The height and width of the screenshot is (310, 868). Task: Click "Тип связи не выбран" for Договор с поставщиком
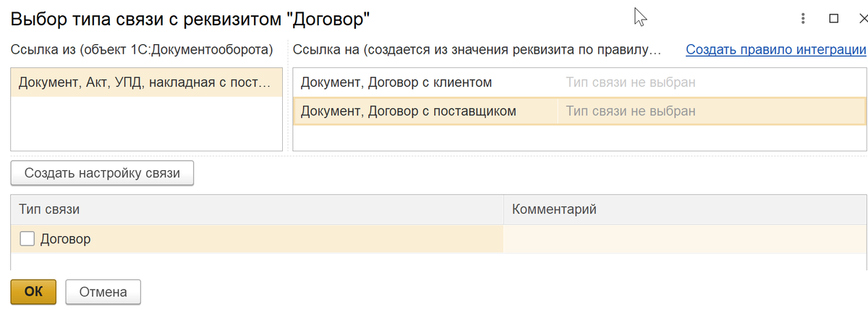point(630,111)
